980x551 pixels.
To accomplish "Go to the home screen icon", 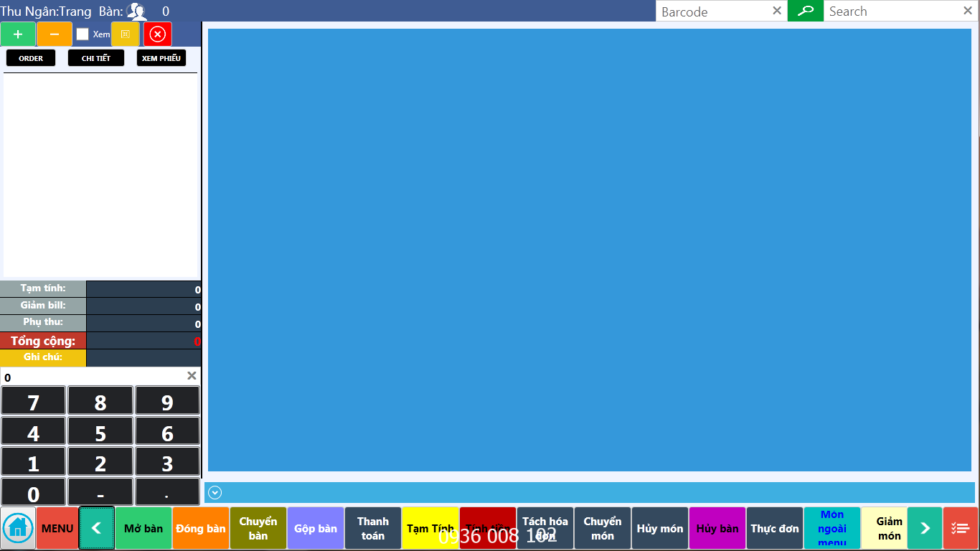I will click(x=18, y=529).
